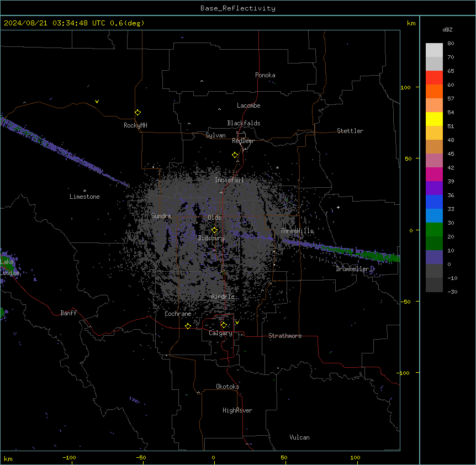The width and height of the screenshot is (476, 465).
Task: Click the Ponoka city label
Action: point(265,75)
